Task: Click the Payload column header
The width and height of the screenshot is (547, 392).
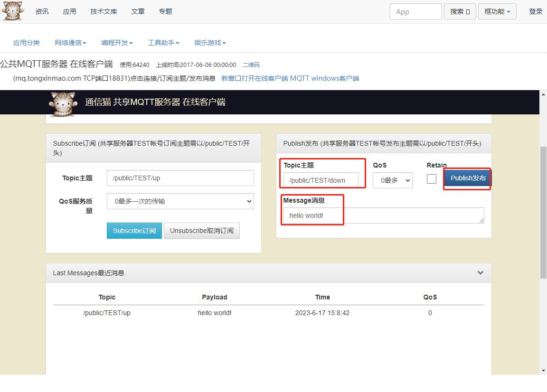Action: (215, 297)
